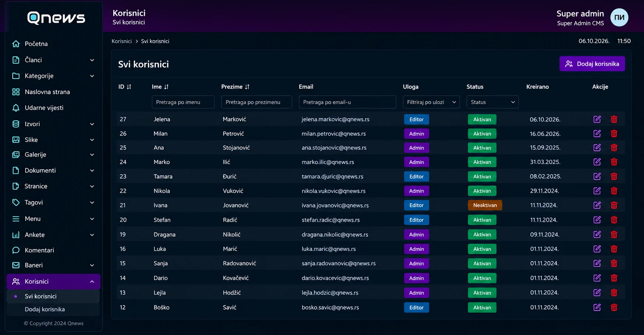Image resolution: width=644 pixels, height=335 pixels.
Task: Edit user Sanja Radovanović
Action: tap(597, 263)
